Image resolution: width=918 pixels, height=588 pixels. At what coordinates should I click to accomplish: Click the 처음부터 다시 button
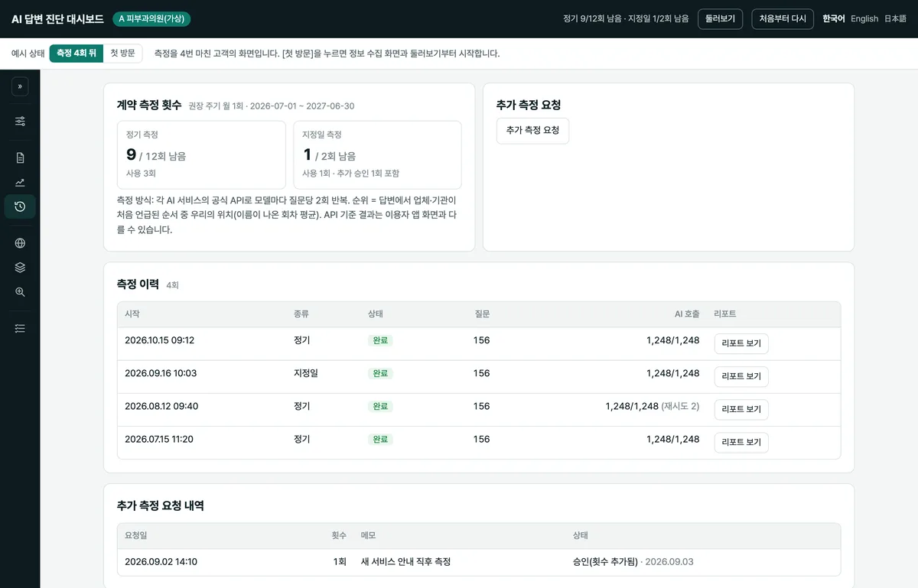pos(783,19)
